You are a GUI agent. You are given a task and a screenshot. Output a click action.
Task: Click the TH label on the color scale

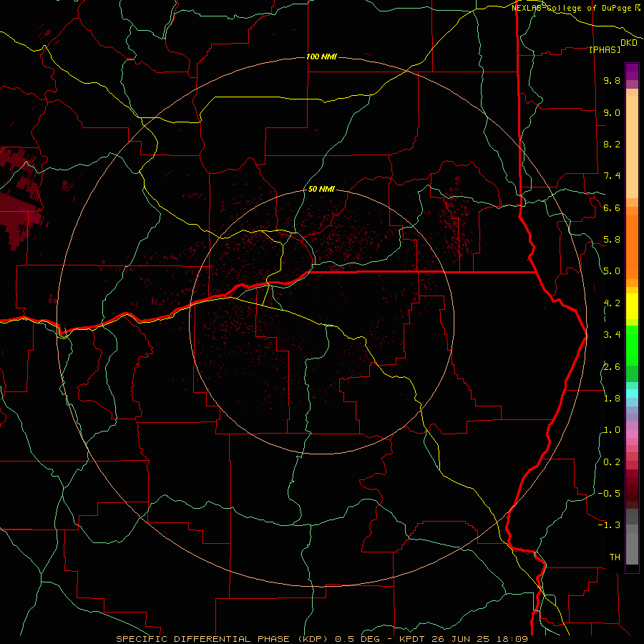[615, 557]
